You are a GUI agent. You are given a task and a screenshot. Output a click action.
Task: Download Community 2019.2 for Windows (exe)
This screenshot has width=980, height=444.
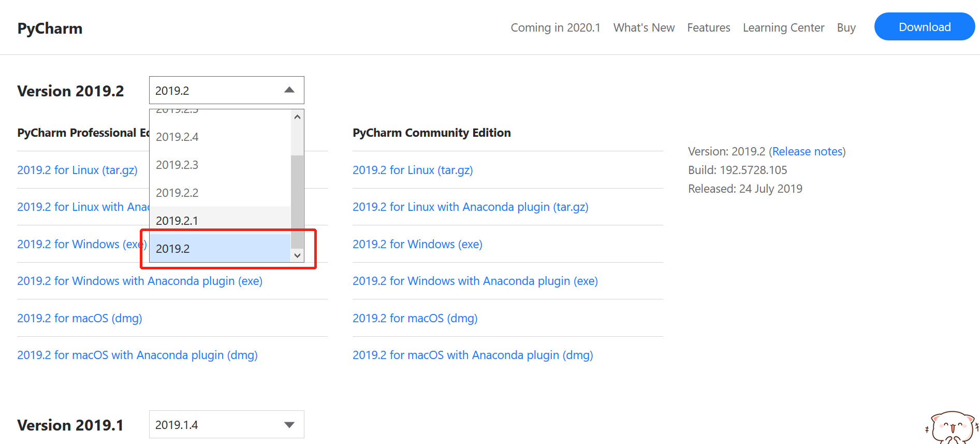pos(417,244)
